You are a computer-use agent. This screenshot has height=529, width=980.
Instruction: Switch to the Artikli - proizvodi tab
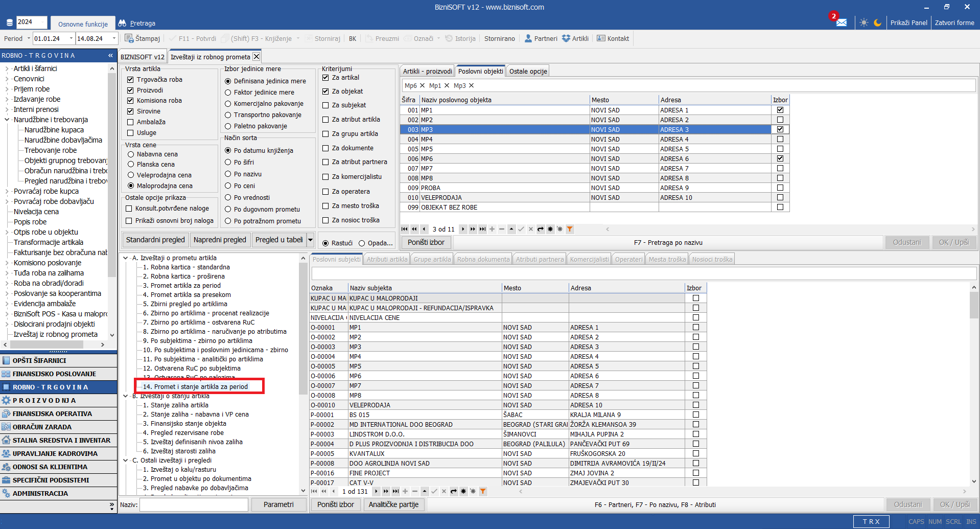pyautogui.click(x=427, y=71)
